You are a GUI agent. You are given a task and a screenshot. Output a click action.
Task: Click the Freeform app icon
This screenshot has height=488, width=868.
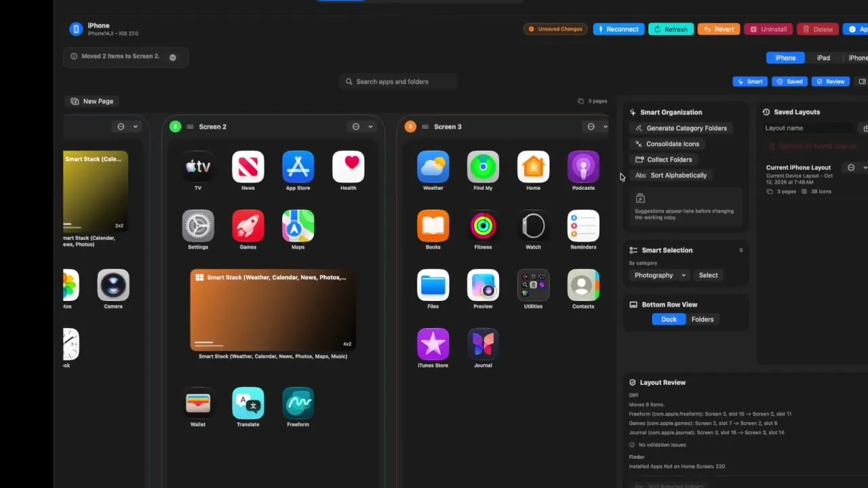tap(298, 403)
